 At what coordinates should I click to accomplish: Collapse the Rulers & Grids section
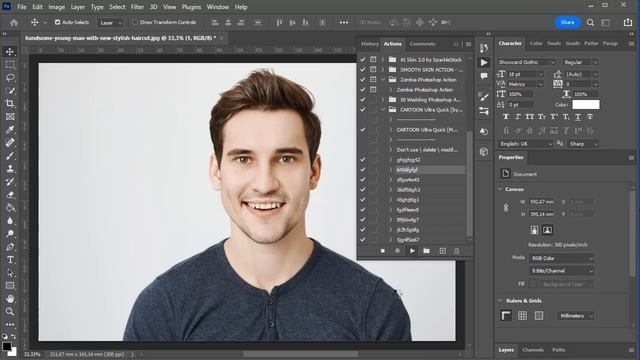pos(500,301)
